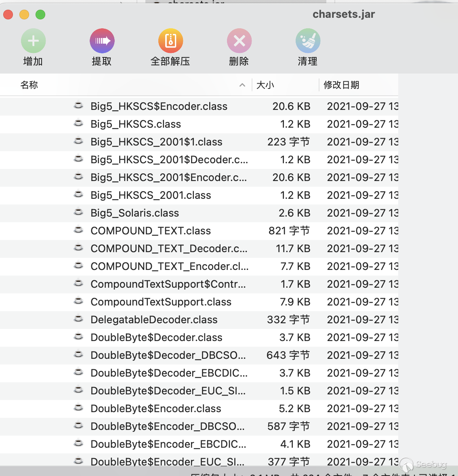The image size is (458, 476).
Task: Click the 4.1 KB size value
Action: (295, 444)
